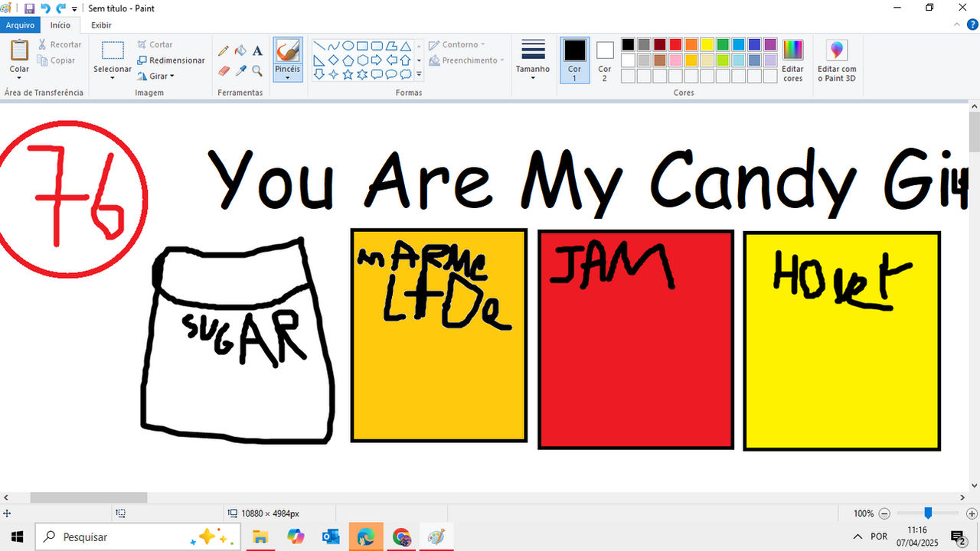Viewport: 980px width, 551px height.
Task: Pick the Fill with color bucket tool
Action: [x=240, y=51]
